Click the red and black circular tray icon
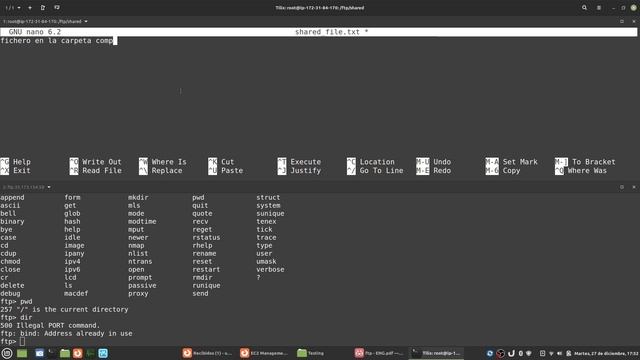 [500, 353]
